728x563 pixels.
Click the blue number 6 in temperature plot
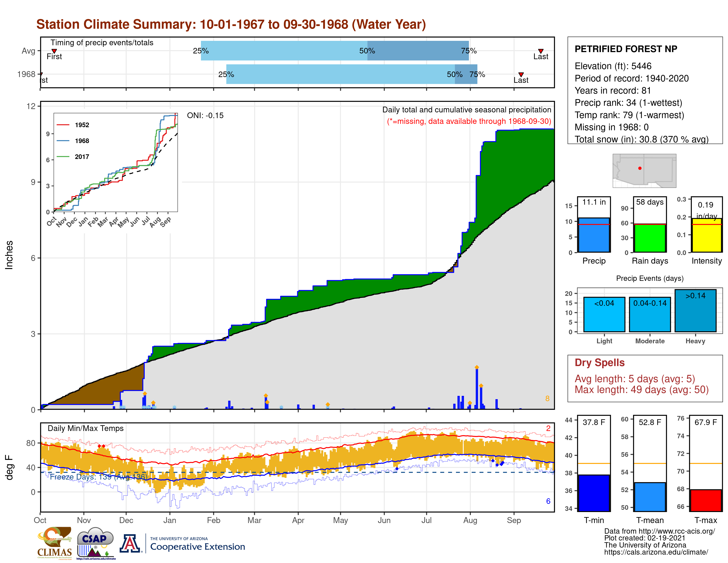pyautogui.click(x=548, y=501)
